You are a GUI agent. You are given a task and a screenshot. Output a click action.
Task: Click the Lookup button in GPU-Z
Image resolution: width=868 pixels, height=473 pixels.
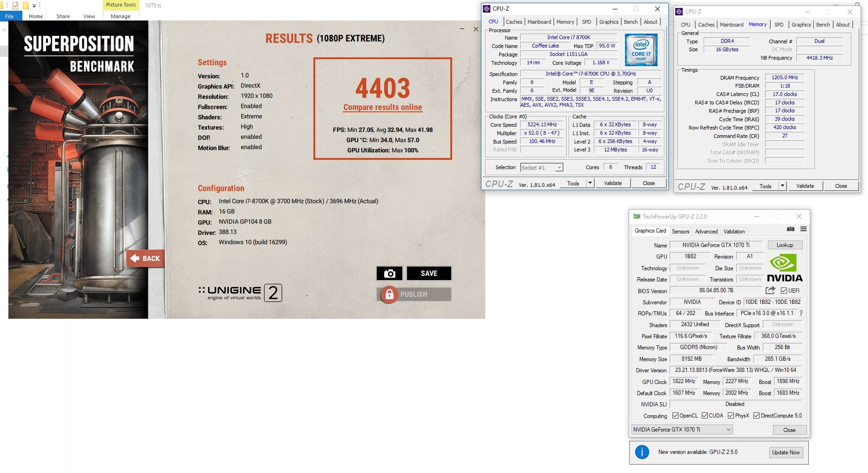pos(785,245)
